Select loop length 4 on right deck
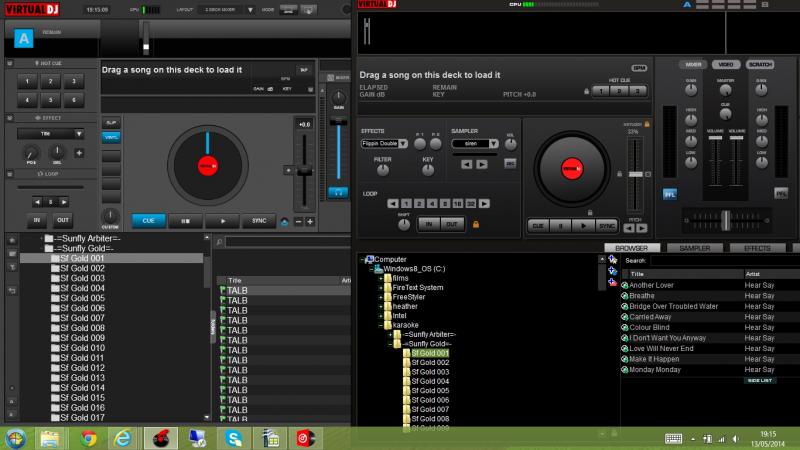 pos(432,204)
